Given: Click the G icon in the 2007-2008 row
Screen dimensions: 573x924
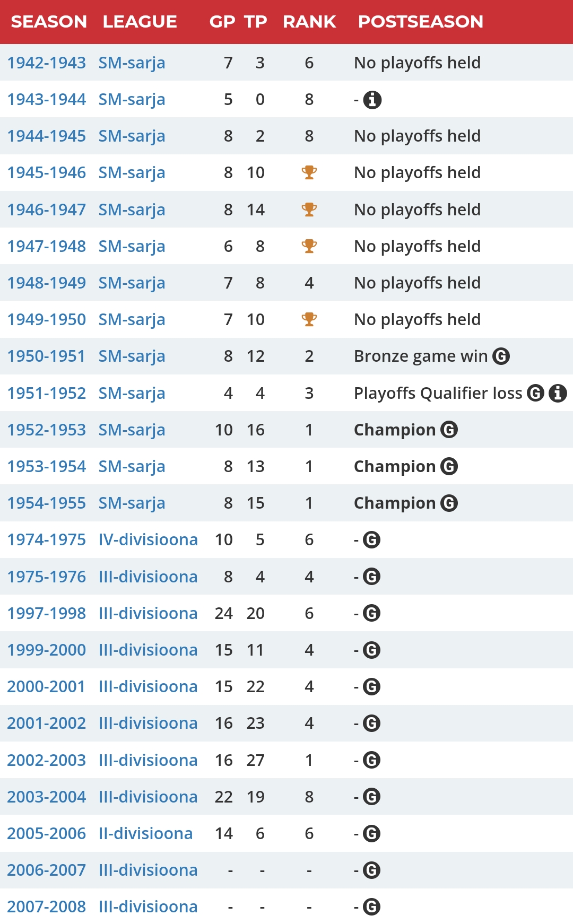Looking at the screenshot, I should 371,907.
